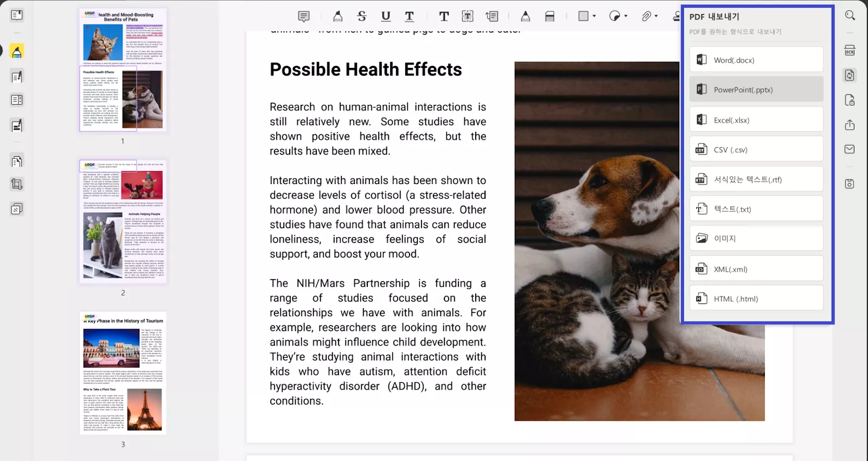
Task: Export PDF to Excel(.xlsx)
Action: 756,119
